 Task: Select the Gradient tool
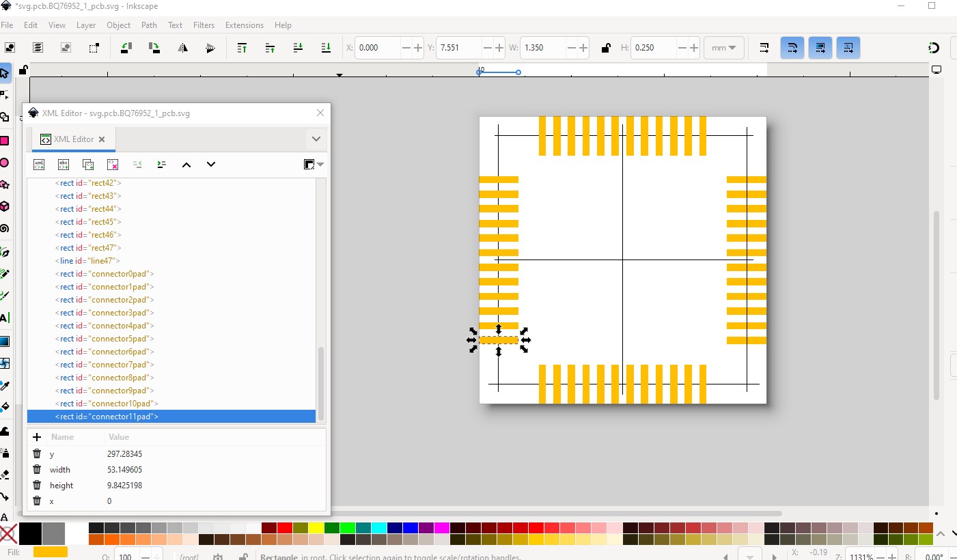pos(4,341)
